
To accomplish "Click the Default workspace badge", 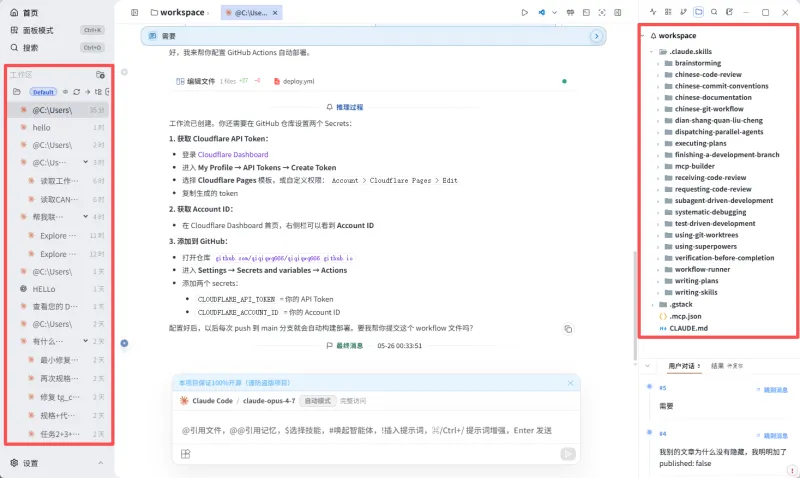I will coord(43,92).
